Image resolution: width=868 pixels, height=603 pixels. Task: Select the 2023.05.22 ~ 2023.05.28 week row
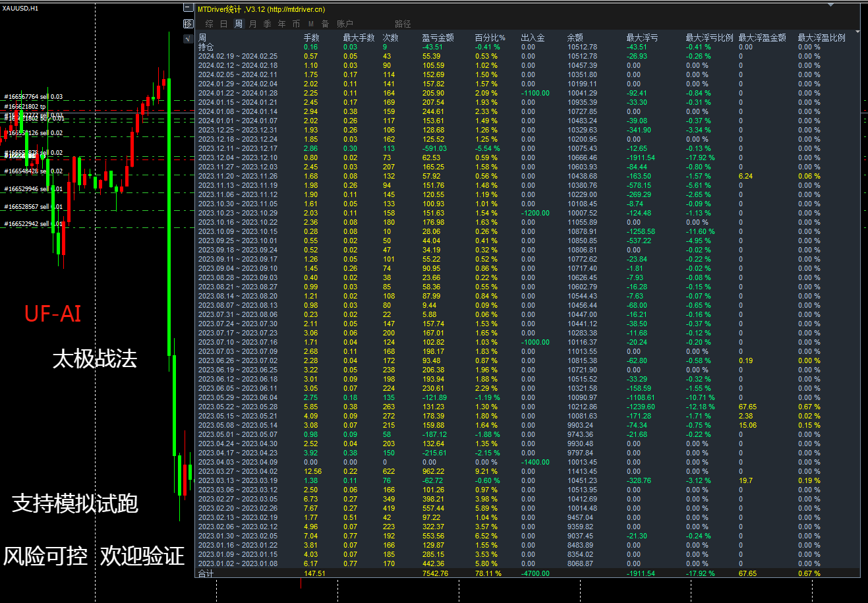(x=529, y=407)
